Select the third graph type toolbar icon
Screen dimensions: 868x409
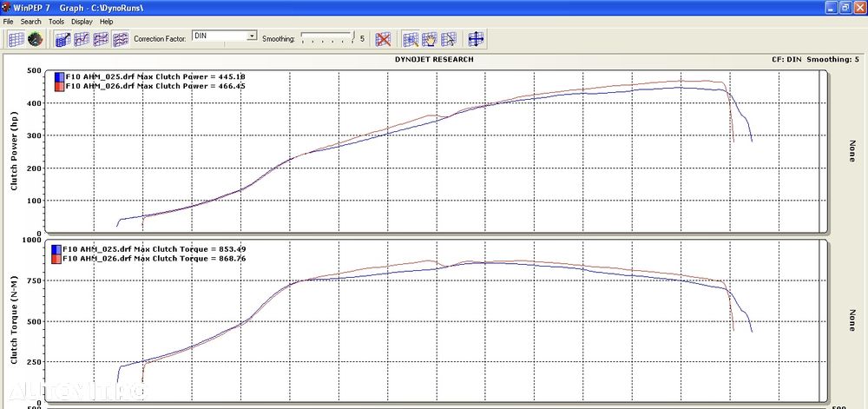pyautogui.click(x=102, y=39)
